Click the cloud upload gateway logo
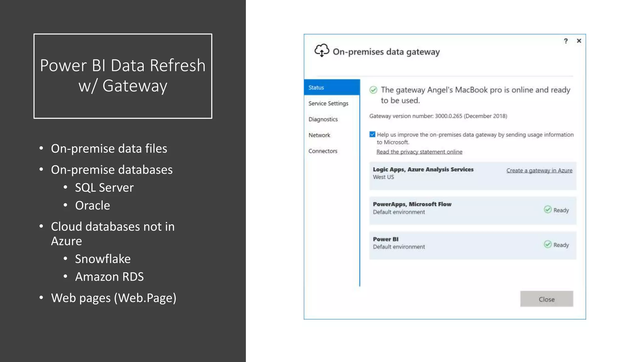 pyautogui.click(x=322, y=51)
